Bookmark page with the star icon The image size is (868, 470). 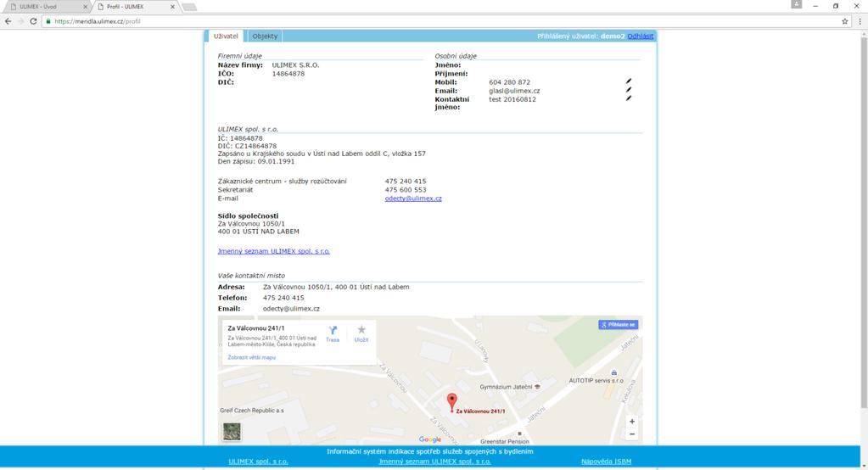click(845, 21)
